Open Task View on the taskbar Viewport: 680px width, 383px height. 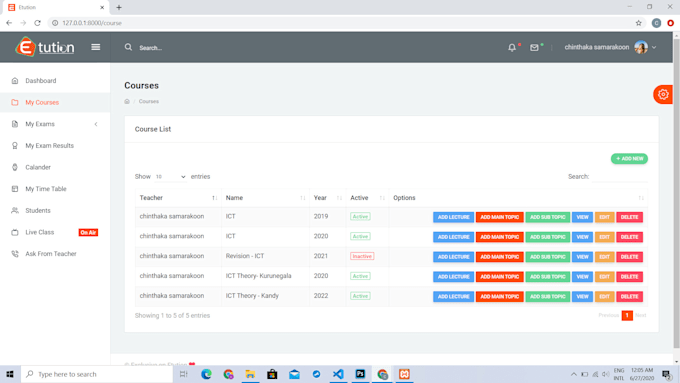184,374
